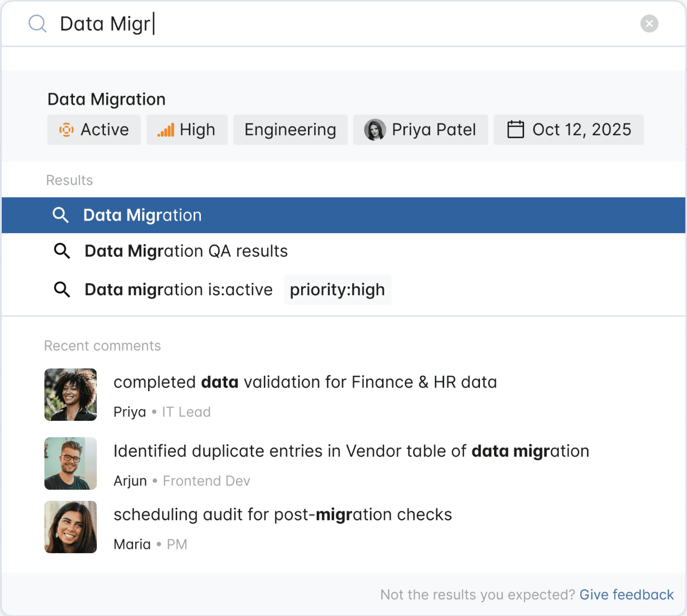Select the highlighted Data Migration result
687x616 pixels.
(142, 215)
